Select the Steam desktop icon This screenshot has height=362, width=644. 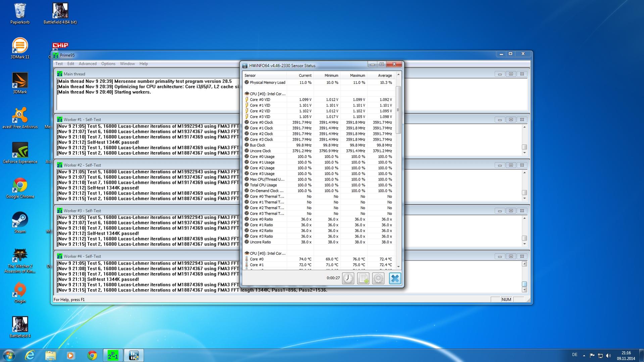click(20, 223)
